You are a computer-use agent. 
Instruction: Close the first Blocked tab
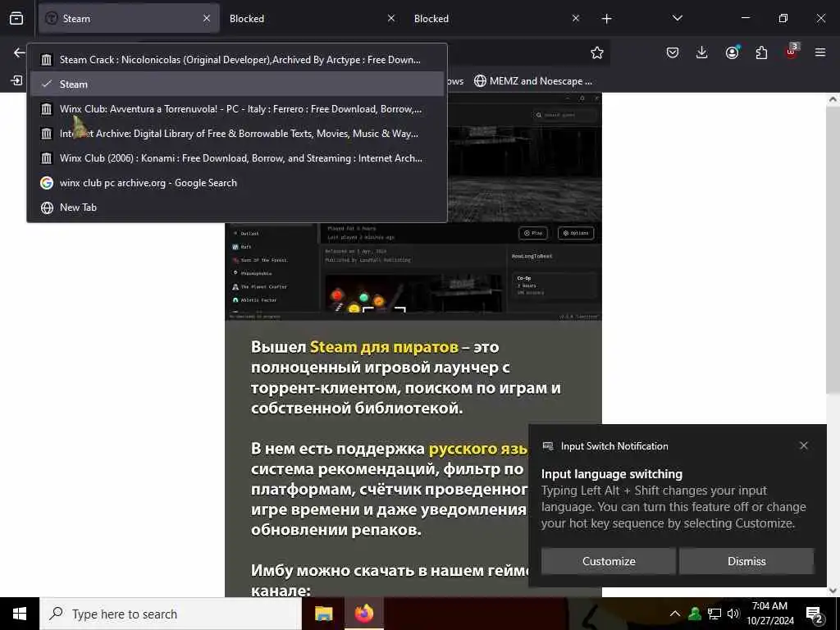391,18
